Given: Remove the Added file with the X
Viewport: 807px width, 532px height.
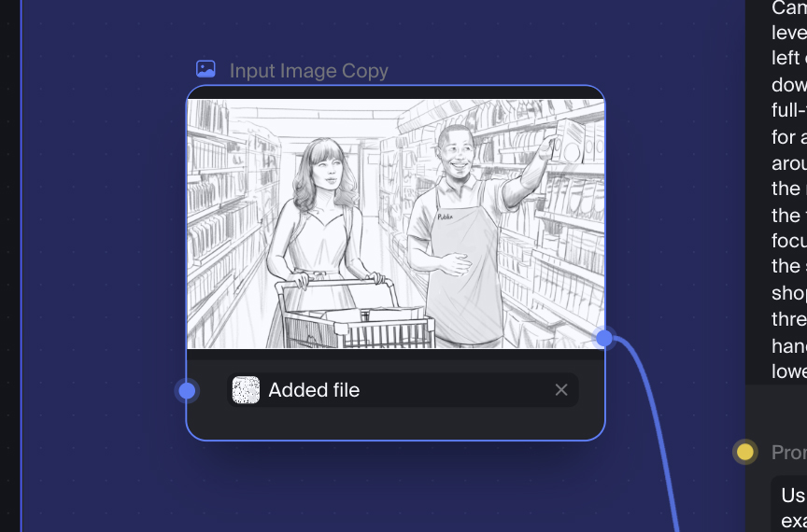Looking at the screenshot, I should point(561,390).
